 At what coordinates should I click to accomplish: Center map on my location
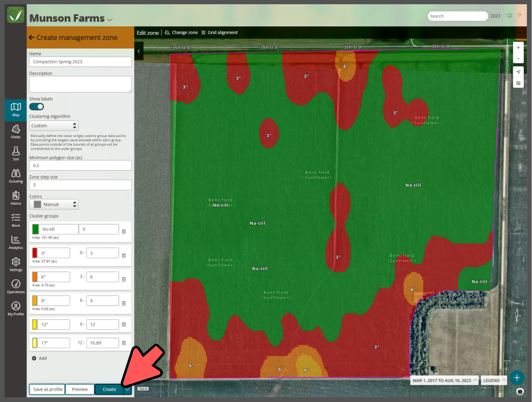pos(518,72)
